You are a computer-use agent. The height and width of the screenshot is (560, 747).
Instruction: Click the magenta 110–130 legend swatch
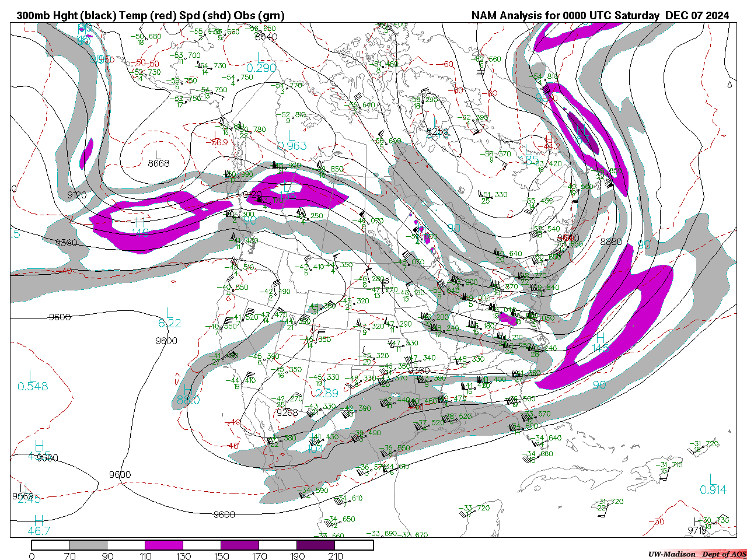tap(164, 545)
